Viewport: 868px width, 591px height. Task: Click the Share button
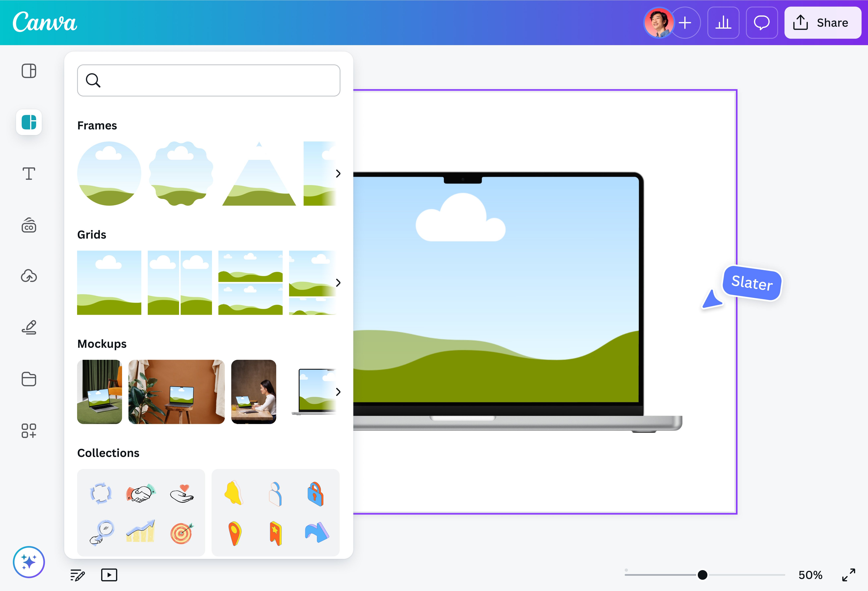point(822,23)
